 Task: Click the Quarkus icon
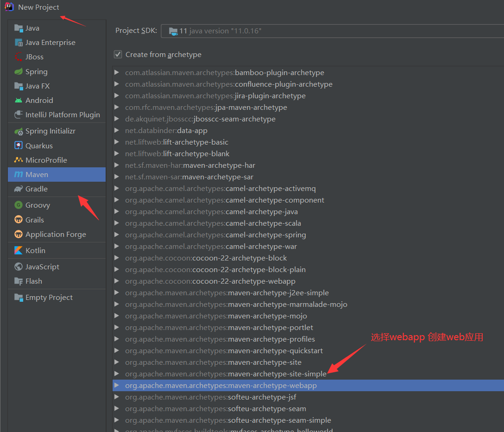[19, 146]
